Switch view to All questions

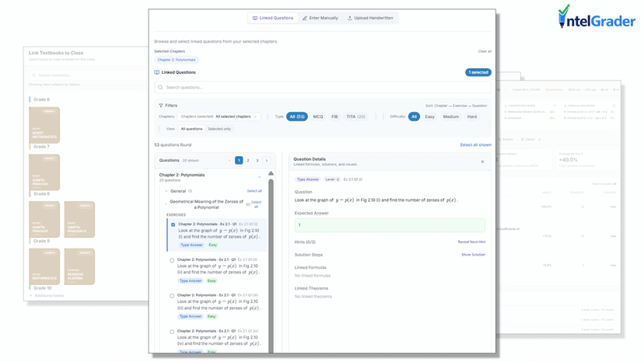click(x=192, y=129)
